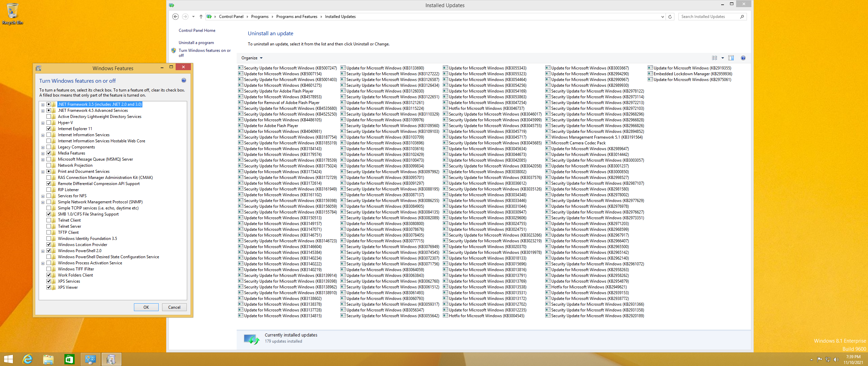Click the volume speaker tray icon
Image resolution: width=868 pixels, height=366 pixels.
836,360
